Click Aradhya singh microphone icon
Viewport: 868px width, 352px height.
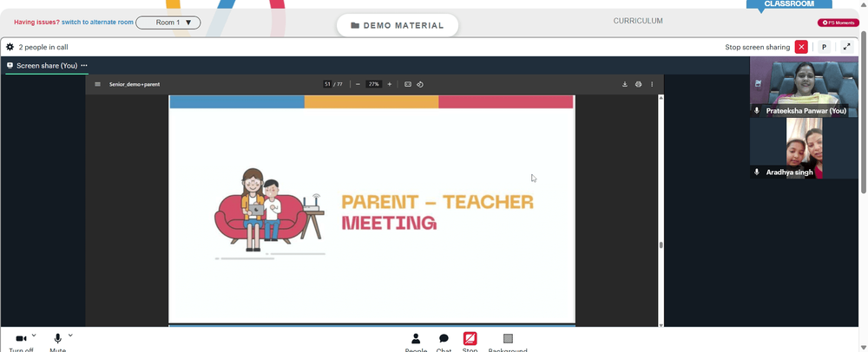[x=757, y=173]
